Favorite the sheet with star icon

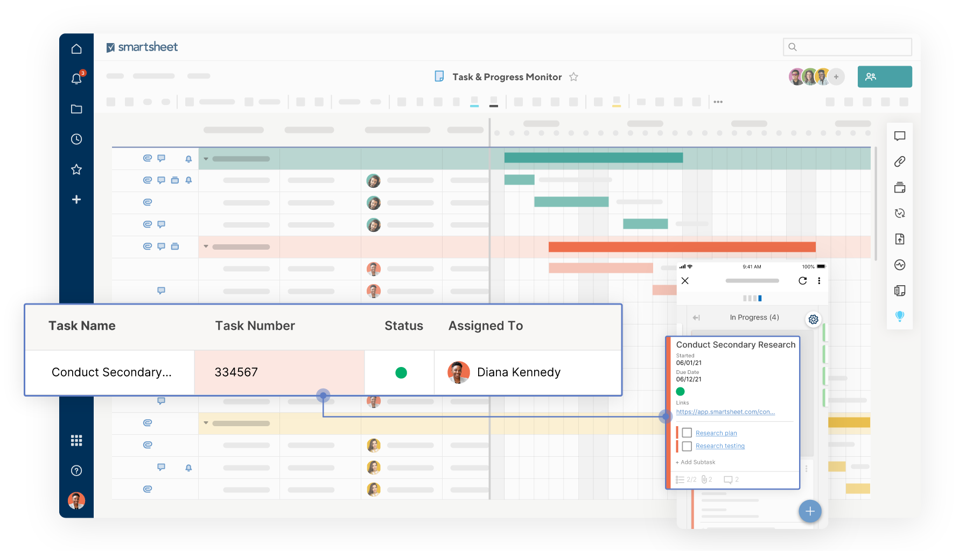(573, 77)
